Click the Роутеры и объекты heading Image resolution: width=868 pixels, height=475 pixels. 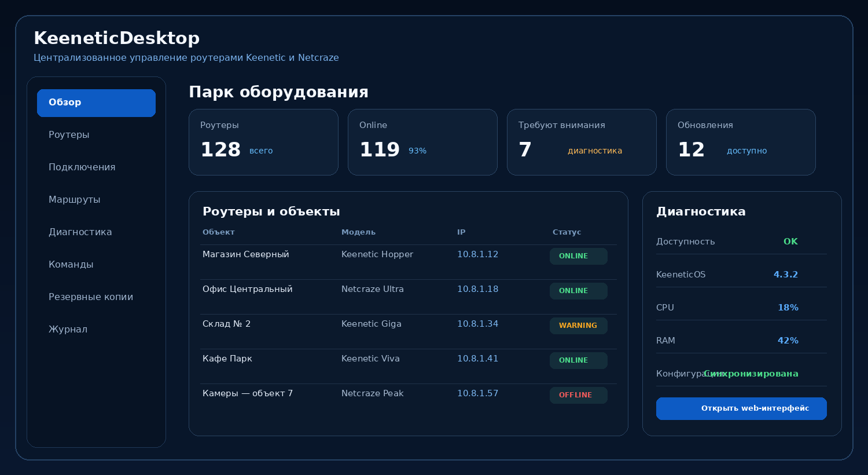coord(271,211)
